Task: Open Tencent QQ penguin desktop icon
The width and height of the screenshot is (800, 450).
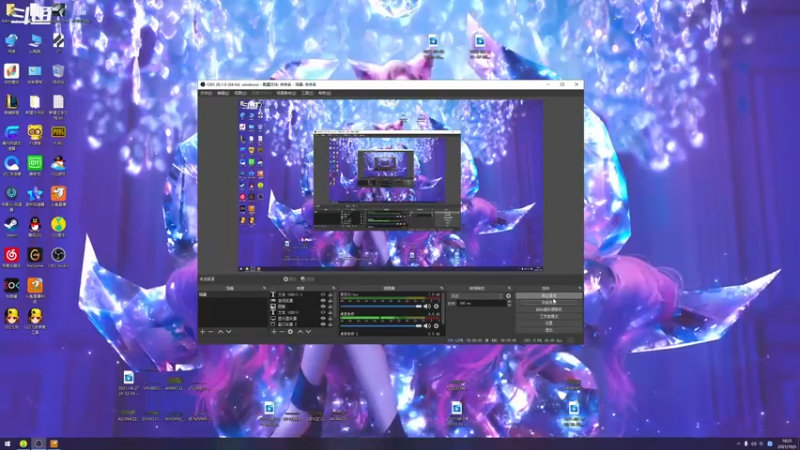Action: coord(35,227)
